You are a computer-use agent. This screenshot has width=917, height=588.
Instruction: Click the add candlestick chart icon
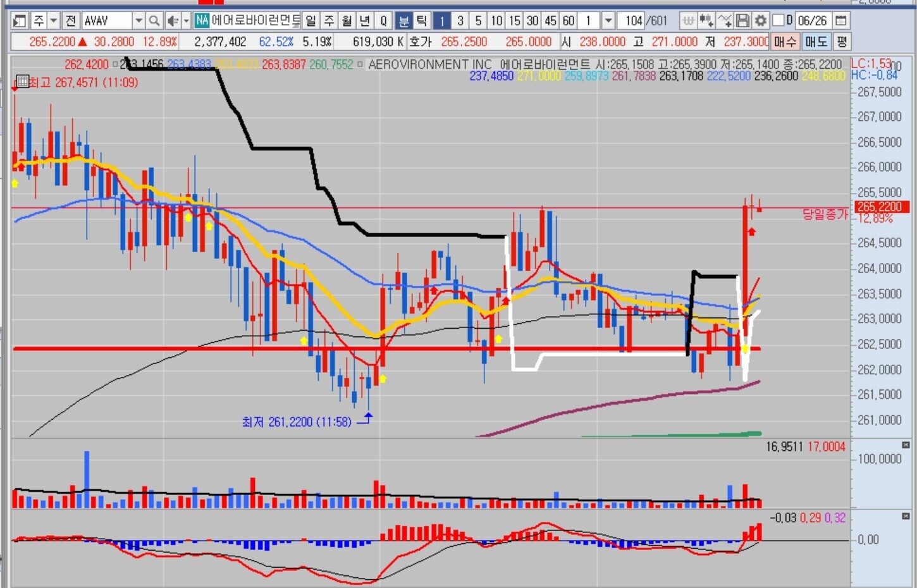click(706, 21)
